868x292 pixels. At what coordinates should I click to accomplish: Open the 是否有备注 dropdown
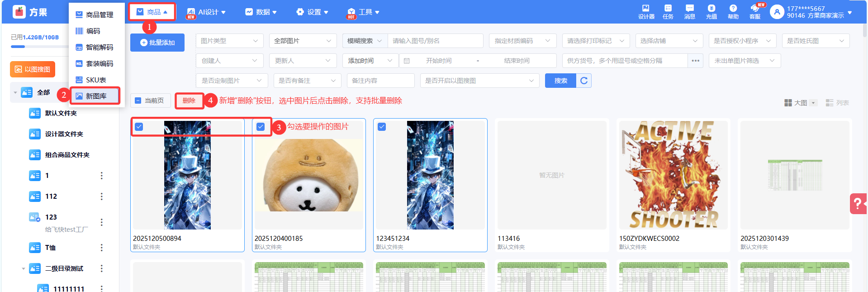point(308,81)
